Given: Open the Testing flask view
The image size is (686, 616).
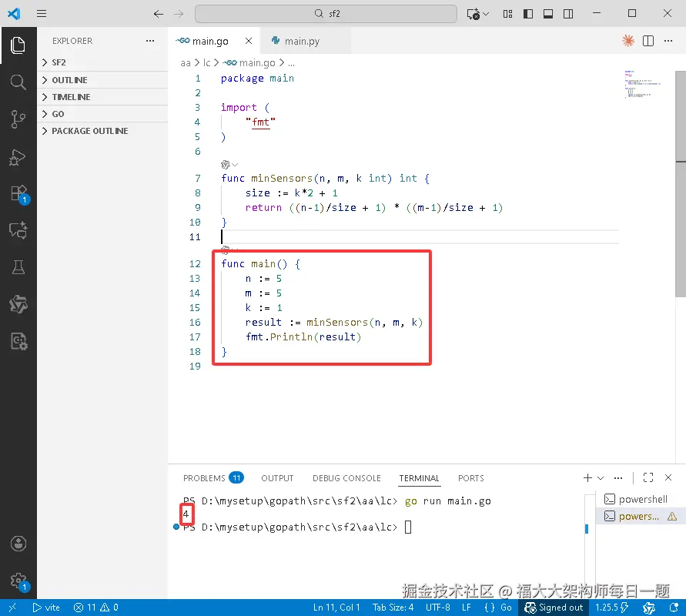Looking at the screenshot, I should [18, 267].
